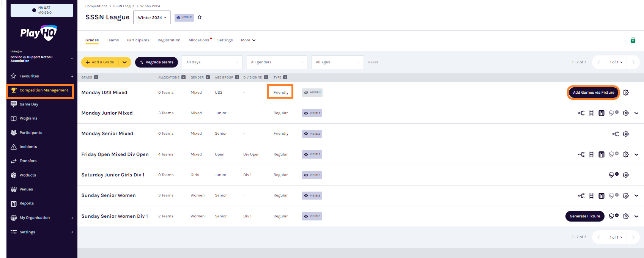The image size is (644, 258).
Task: Click add-team shield icon for Saturday Junior Girls
Action: (x=614, y=175)
